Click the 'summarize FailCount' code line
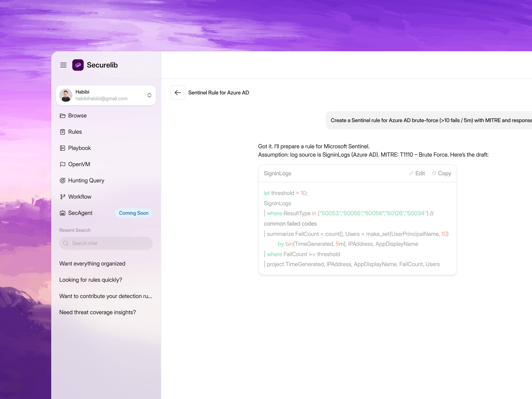The image size is (532, 399). point(356,234)
